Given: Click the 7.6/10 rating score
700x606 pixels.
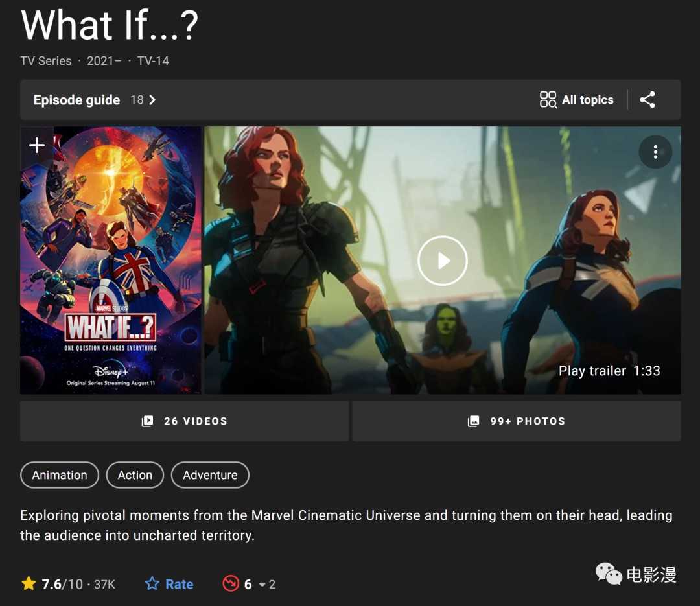Looking at the screenshot, I should pyautogui.click(x=62, y=584).
